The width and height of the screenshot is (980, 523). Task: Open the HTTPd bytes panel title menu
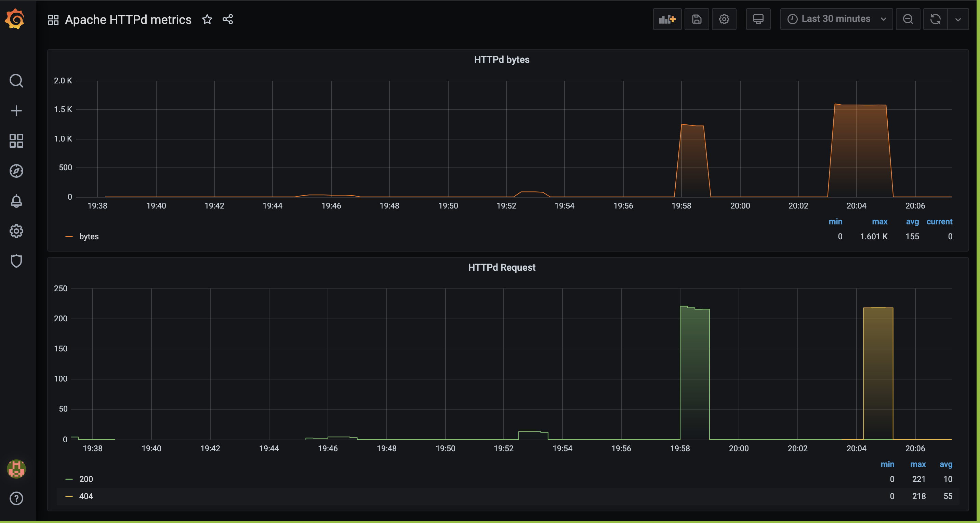tap(501, 60)
